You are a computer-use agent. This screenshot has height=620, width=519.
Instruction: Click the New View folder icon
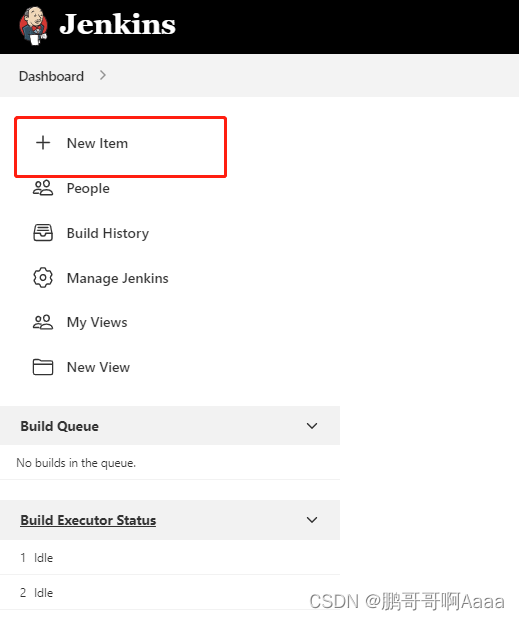tap(43, 367)
